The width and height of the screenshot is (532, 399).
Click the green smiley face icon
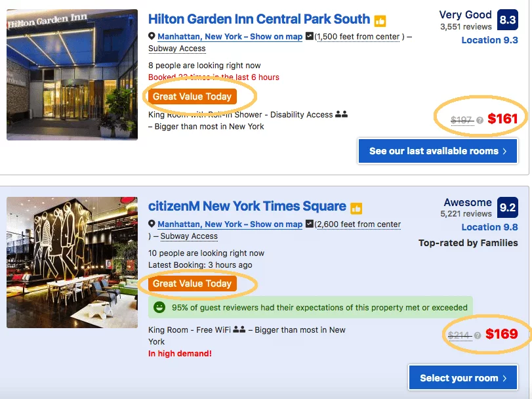pyautogui.click(x=159, y=307)
